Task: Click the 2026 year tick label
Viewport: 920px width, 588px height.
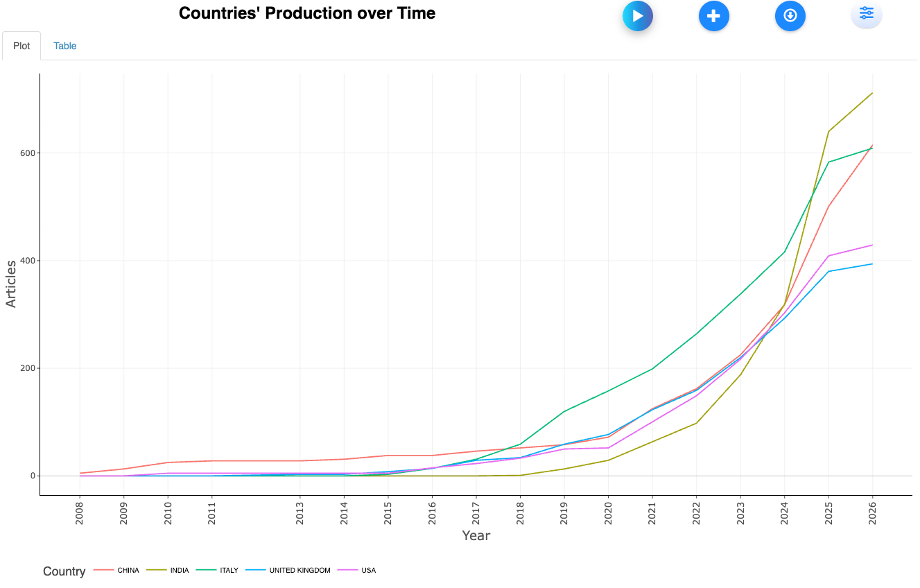Action: [872, 513]
